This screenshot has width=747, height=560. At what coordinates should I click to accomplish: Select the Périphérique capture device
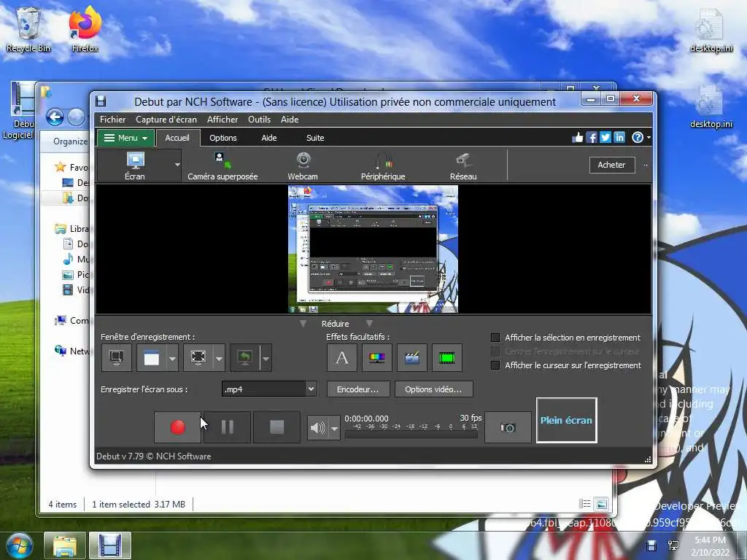tap(383, 166)
